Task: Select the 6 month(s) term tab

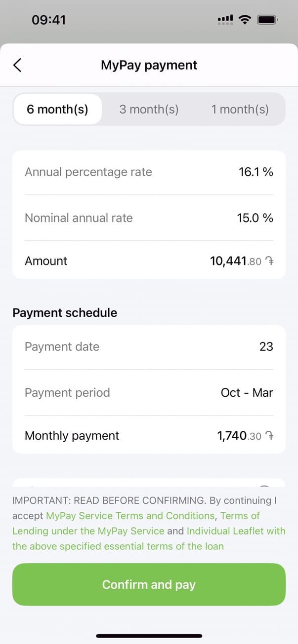Action: click(57, 109)
